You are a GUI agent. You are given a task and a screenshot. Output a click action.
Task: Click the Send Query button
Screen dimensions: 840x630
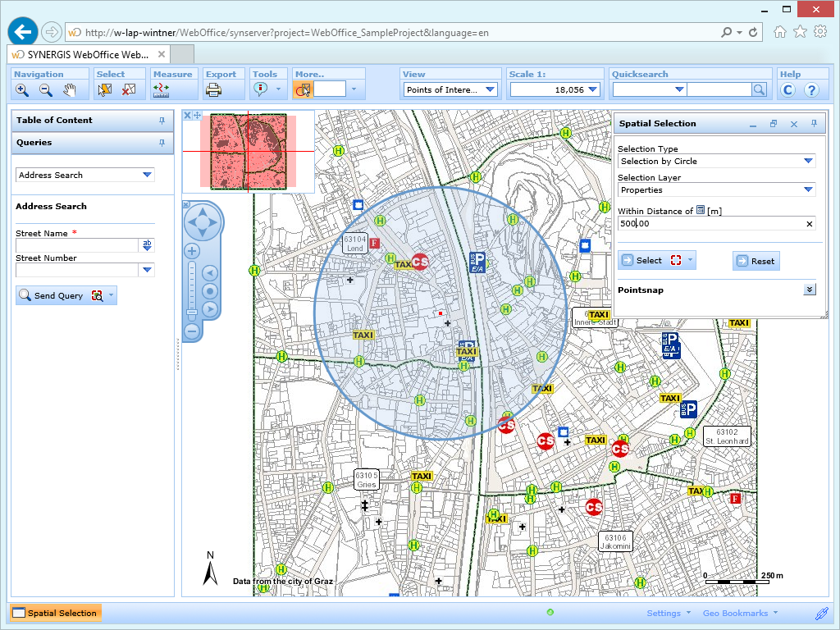point(52,295)
